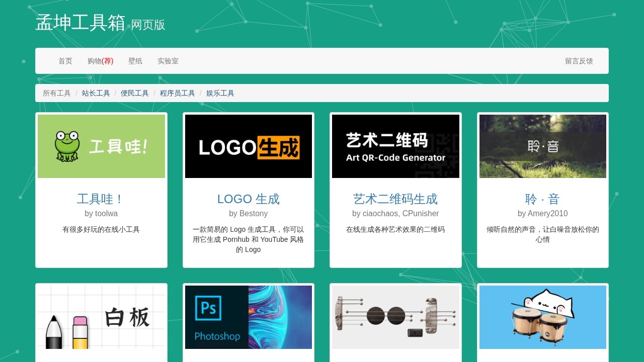Open the guitar strings instrument thumbnail
This screenshot has height=362, width=644.
click(x=395, y=317)
